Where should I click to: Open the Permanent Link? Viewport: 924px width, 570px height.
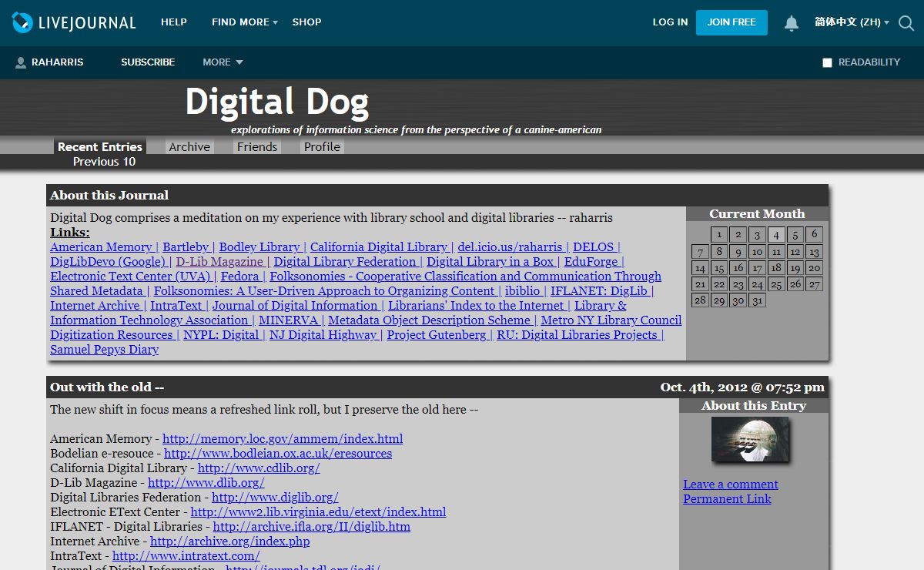tap(727, 499)
